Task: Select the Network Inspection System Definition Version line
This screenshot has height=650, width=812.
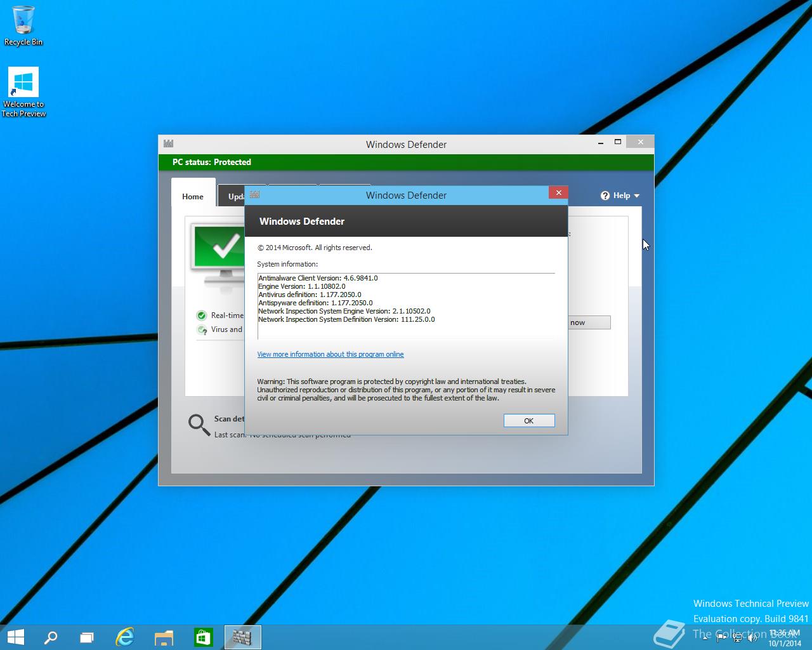Action: click(346, 319)
